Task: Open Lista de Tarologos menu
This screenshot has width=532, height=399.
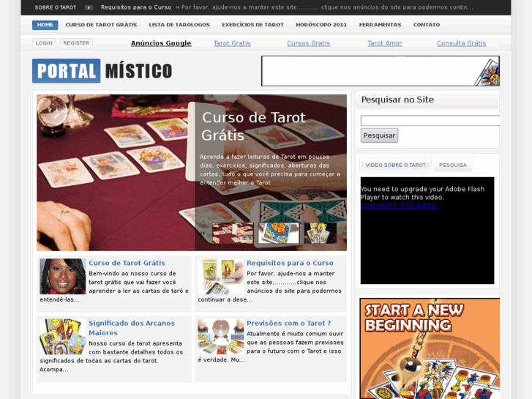Action: click(x=179, y=25)
